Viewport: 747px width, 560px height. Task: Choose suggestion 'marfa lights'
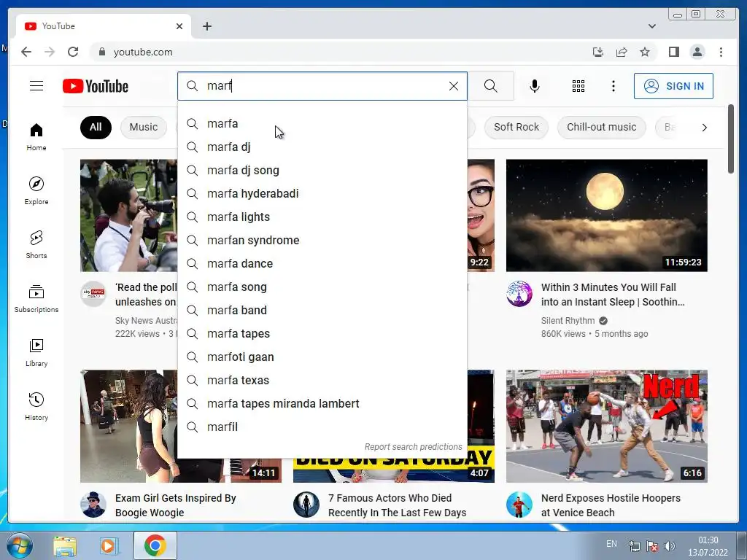click(322, 217)
